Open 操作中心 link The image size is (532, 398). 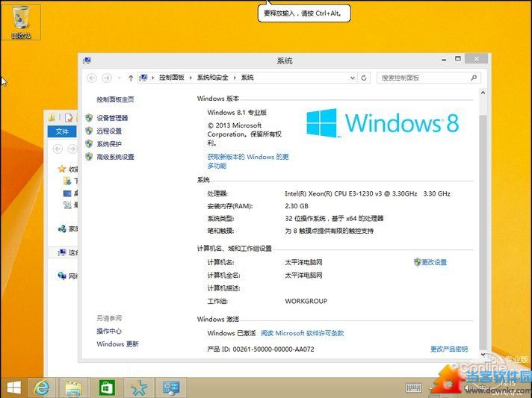(109, 331)
